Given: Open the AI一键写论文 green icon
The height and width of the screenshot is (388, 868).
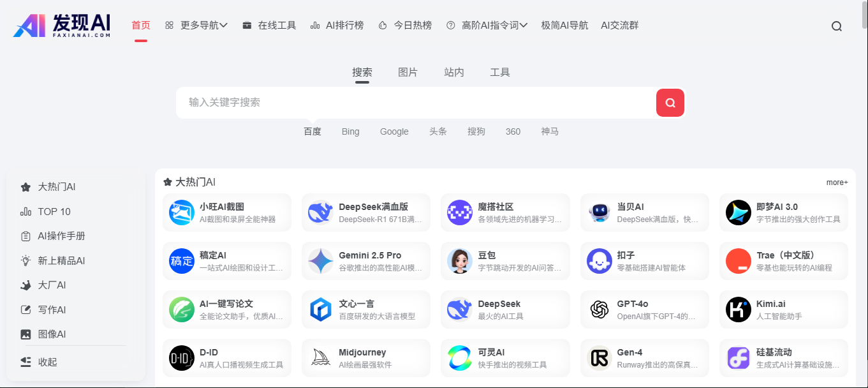Looking at the screenshot, I should pyautogui.click(x=182, y=310).
